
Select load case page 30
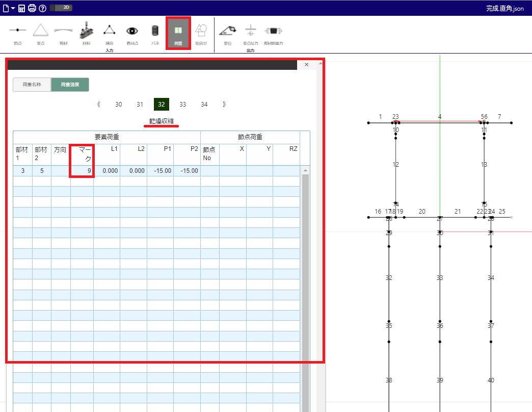[x=118, y=105]
